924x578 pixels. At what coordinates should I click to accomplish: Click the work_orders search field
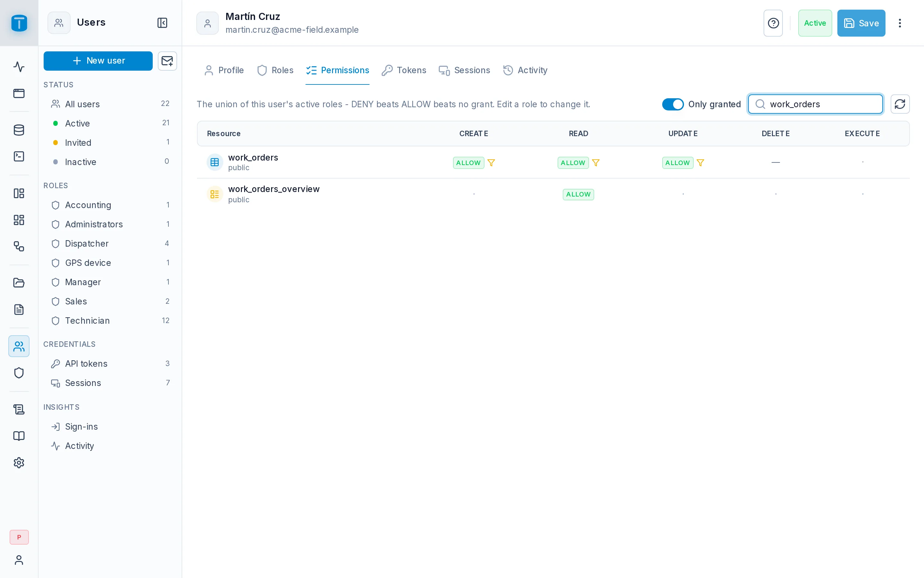(815, 104)
